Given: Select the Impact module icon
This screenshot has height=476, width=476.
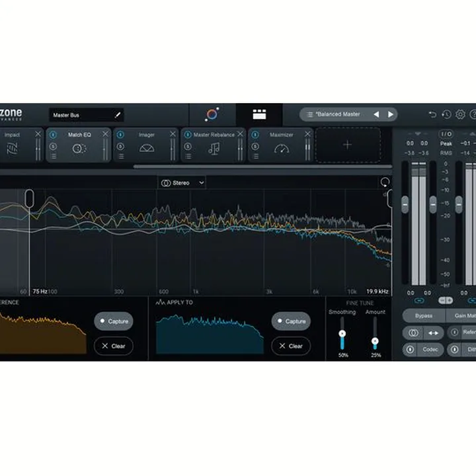Looking at the screenshot, I should coord(12,149).
